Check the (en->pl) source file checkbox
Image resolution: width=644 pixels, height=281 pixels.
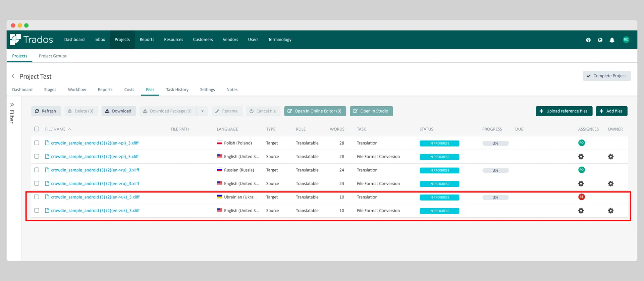pyautogui.click(x=37, y=156)
